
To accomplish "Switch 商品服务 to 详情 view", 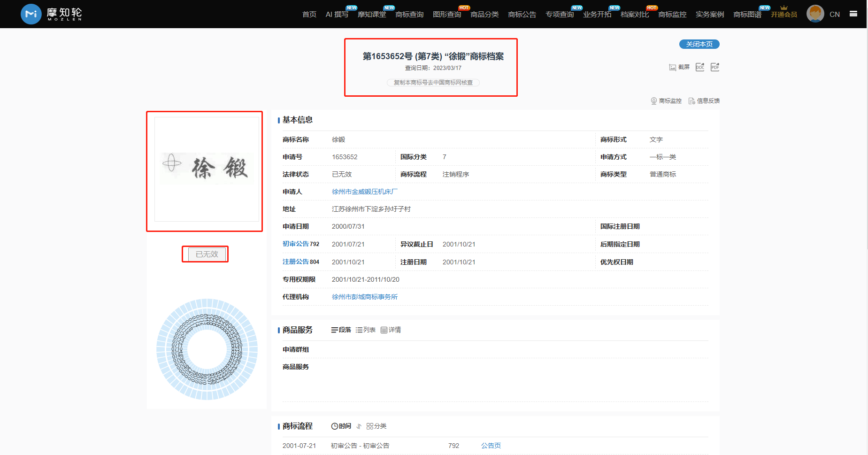I will coord(391,330).
